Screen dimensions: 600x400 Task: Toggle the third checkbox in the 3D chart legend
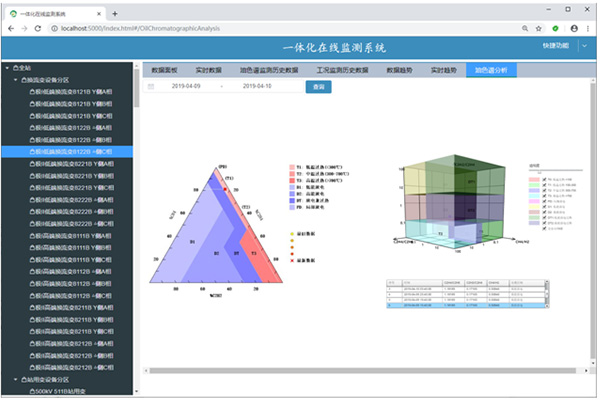tap(544, 189)
